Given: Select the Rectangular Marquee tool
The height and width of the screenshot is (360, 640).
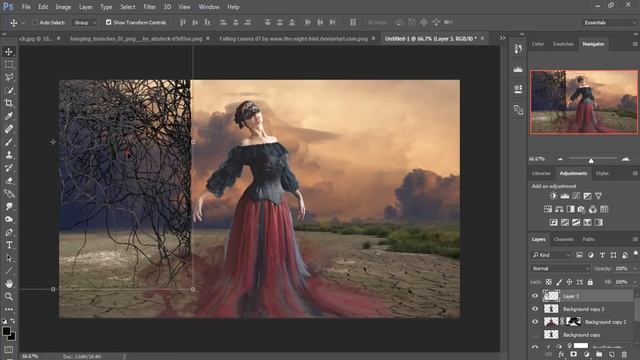Looking at the screenshot, I should [x=9, y=64].
